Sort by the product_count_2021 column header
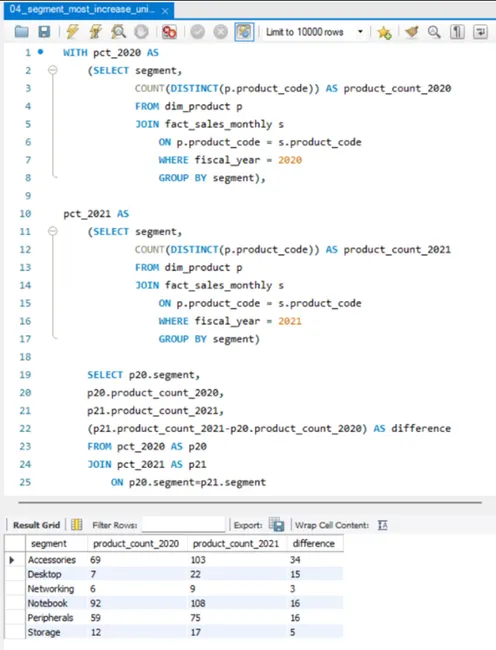The height and width of the screenshot is (650, 496). click(x=237, y=543)
